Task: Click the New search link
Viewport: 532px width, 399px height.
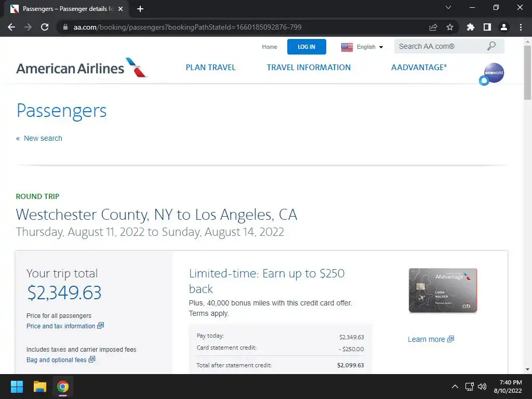Action: click(x=43, y=138)
